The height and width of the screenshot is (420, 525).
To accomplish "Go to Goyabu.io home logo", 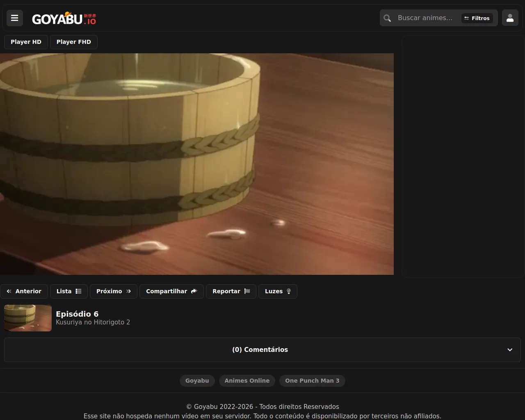I will (x=64, y=18).
